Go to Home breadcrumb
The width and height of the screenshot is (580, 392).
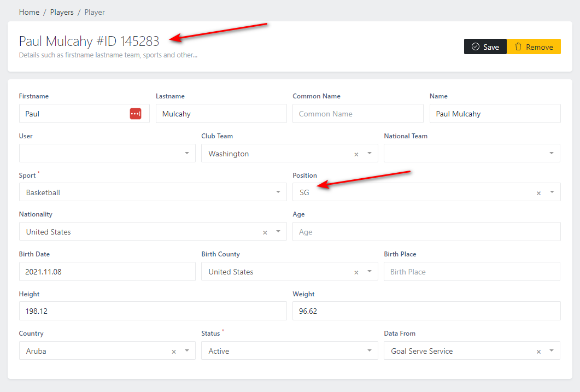(29, 12)
